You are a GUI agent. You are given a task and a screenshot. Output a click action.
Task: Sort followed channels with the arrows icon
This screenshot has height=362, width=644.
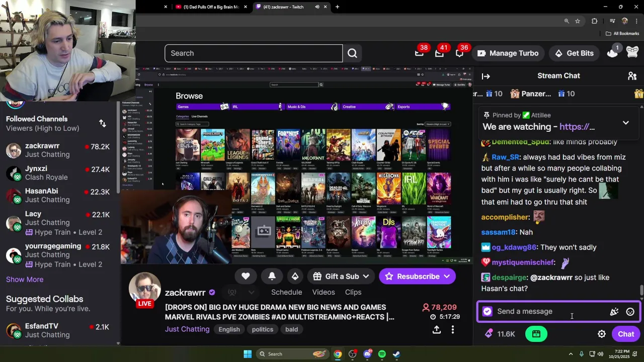(103, 123)
